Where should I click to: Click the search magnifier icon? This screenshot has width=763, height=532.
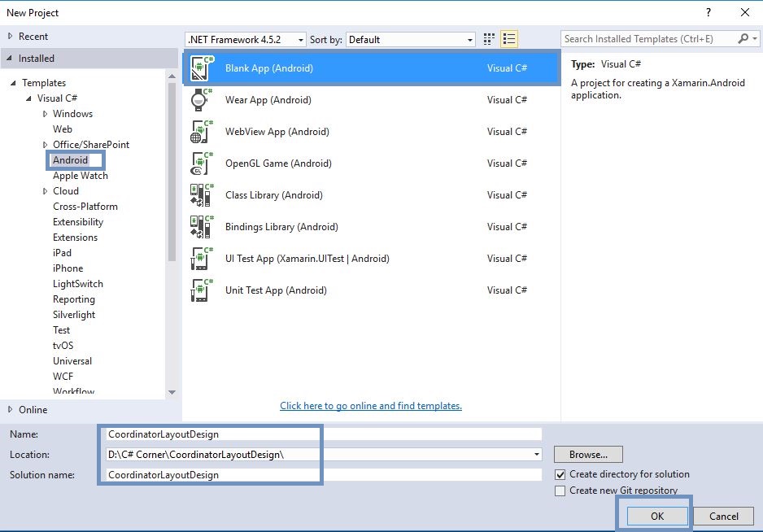pos(743,38)
